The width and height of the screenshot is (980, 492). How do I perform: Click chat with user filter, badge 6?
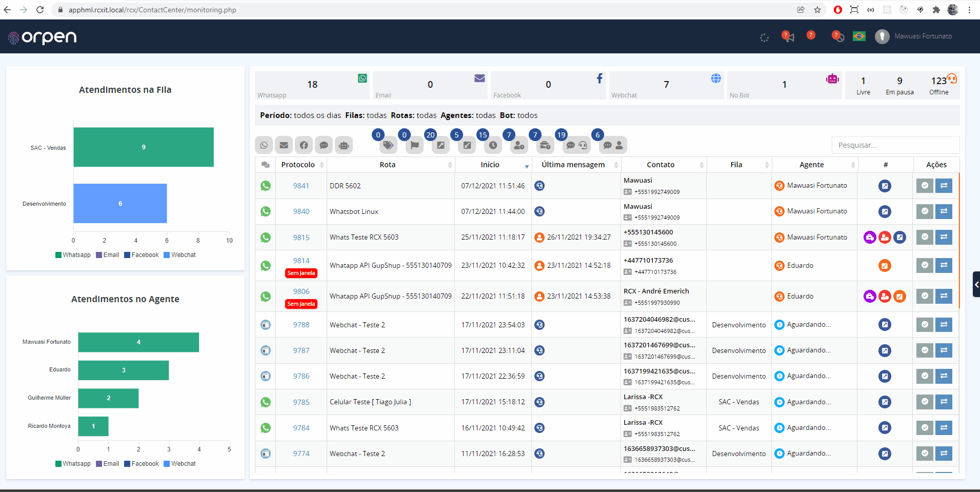pos(613,145)
